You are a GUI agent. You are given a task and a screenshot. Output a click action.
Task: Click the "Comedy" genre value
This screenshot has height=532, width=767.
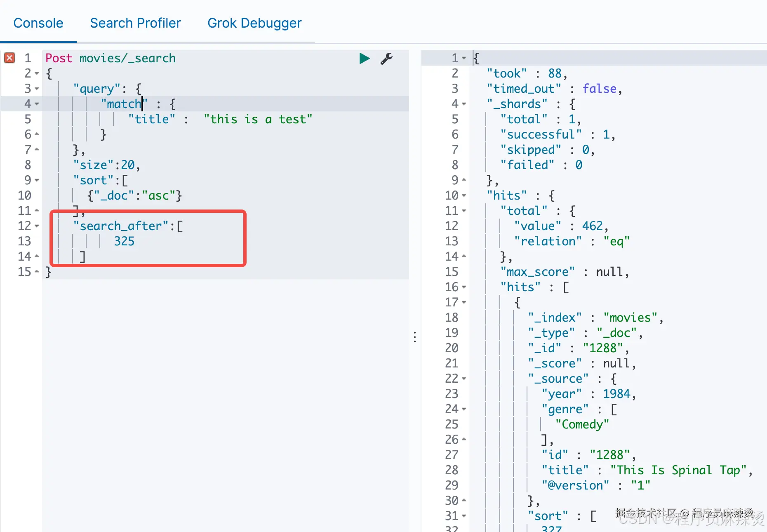click(582, 424)
